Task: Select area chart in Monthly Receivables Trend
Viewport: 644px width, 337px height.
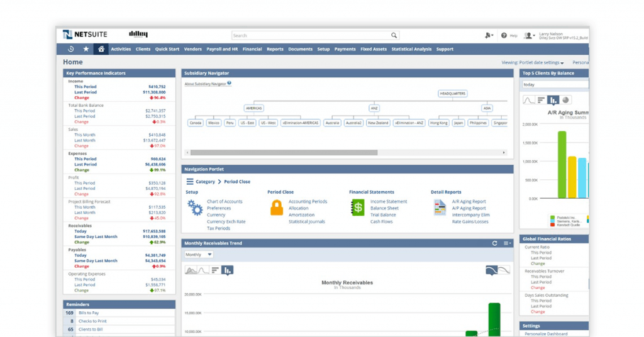Action: click(191, 270)
